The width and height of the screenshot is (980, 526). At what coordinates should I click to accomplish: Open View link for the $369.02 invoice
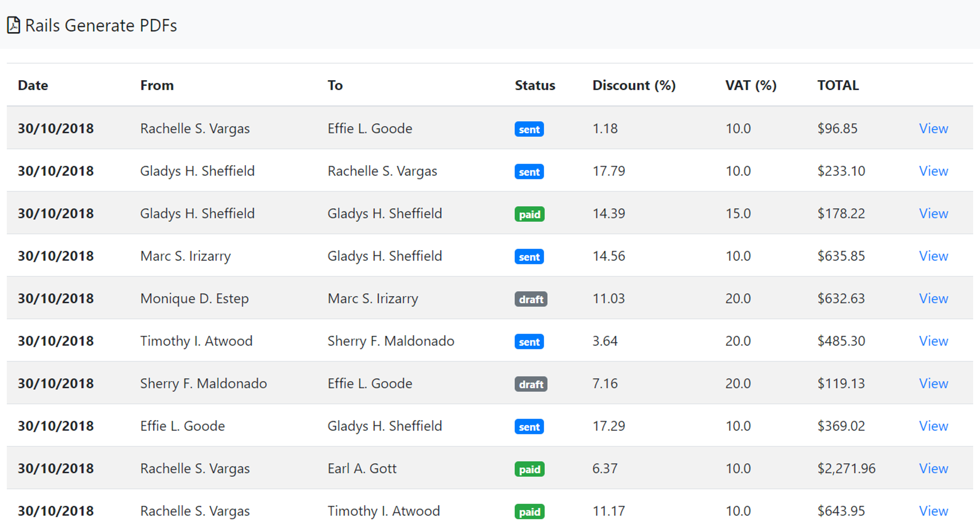point(933,426)
